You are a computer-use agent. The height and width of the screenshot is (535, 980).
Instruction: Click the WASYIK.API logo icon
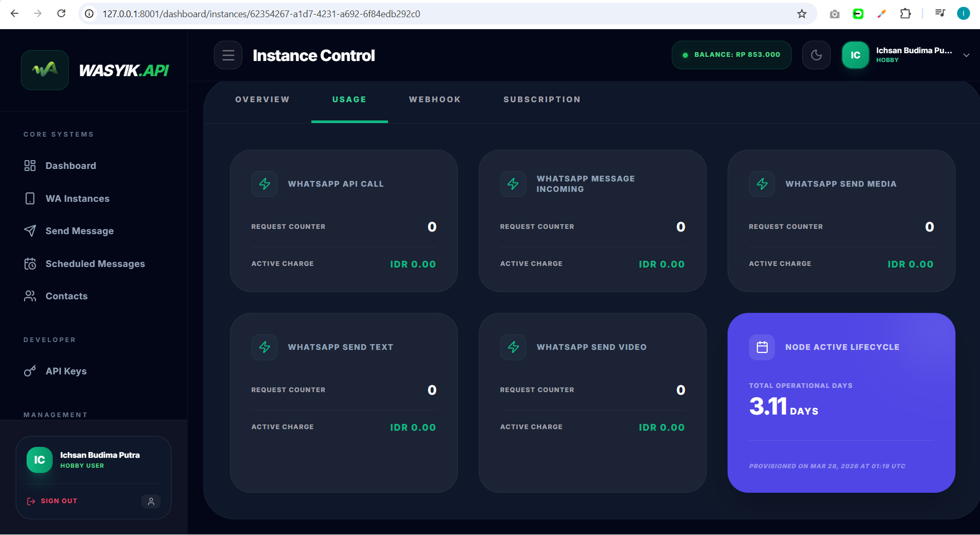pyautogui.click(x=45, y=70)
